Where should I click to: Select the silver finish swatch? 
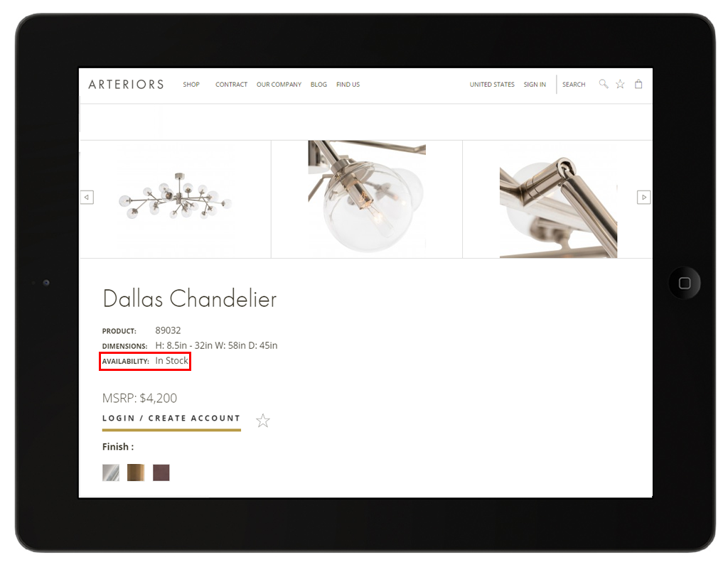111,472
